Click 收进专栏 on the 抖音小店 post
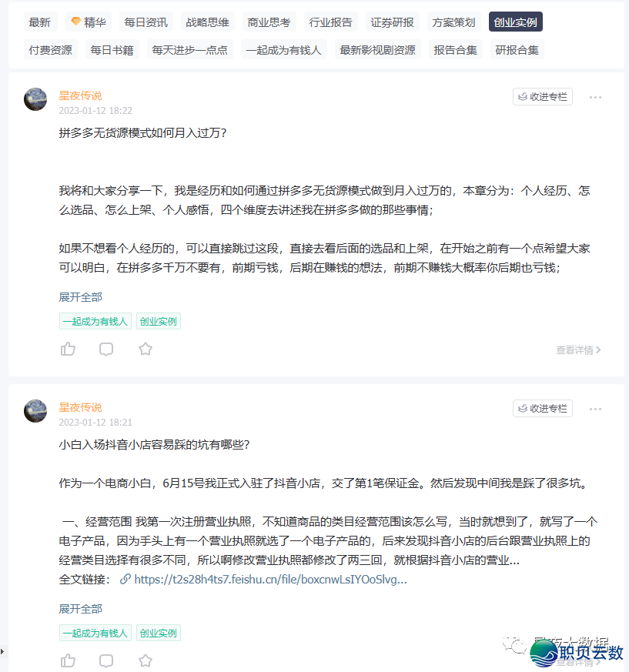The image size is (629, 672). (x=543, y=409)
